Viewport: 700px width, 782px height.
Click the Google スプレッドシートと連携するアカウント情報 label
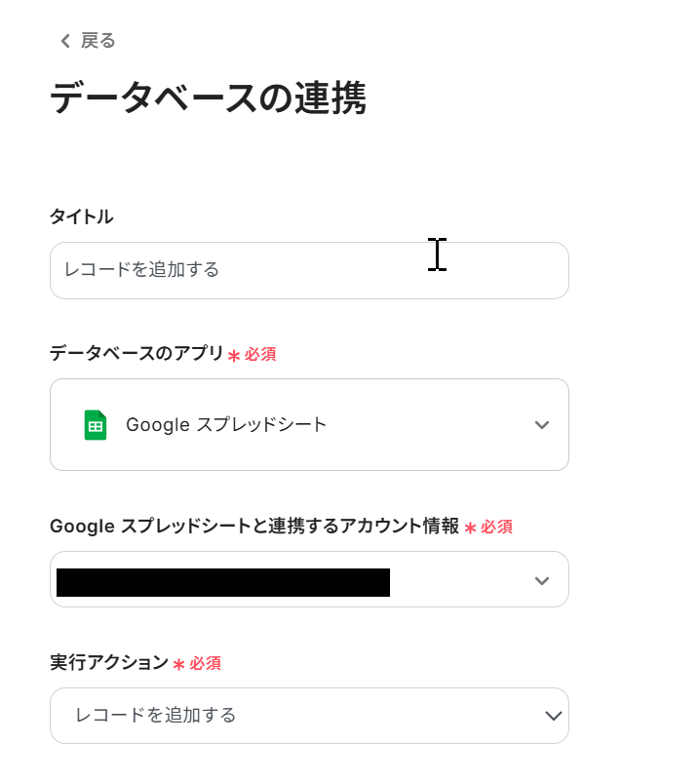tap(253, 527)
